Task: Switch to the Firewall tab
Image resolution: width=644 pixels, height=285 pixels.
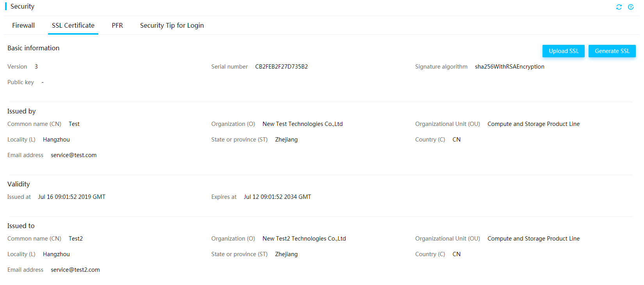Action: 23,25
